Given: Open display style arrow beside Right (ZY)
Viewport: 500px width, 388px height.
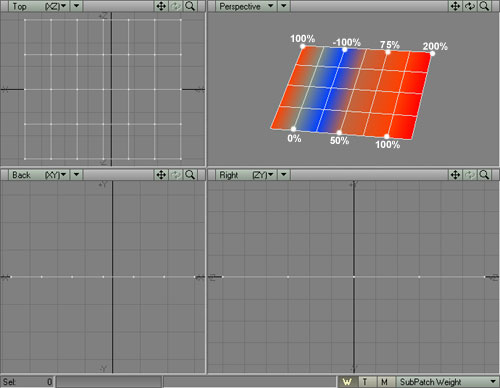Looking at the screenshot, I should [284, 175].
